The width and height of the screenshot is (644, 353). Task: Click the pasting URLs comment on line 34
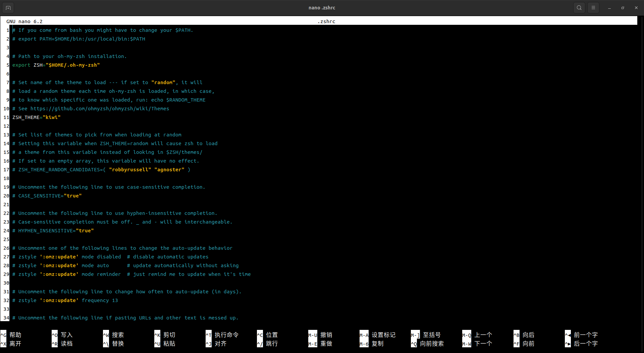tap(125, 318)
